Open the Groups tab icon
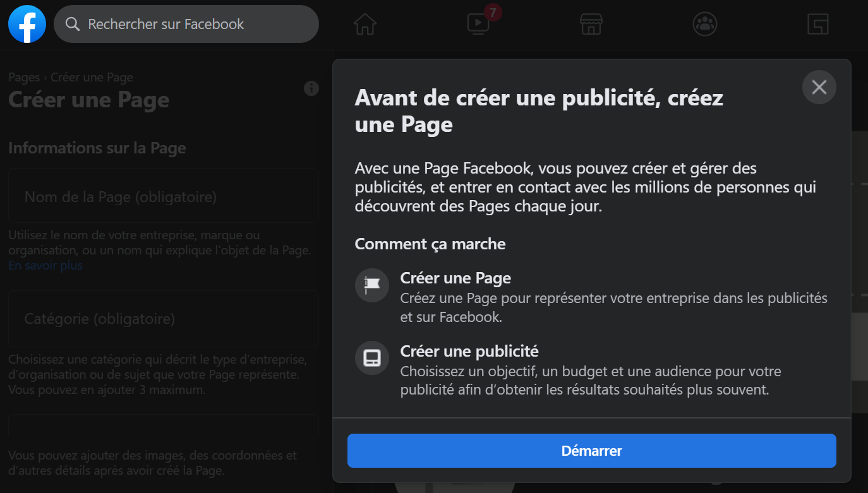 tap(704, 24)
